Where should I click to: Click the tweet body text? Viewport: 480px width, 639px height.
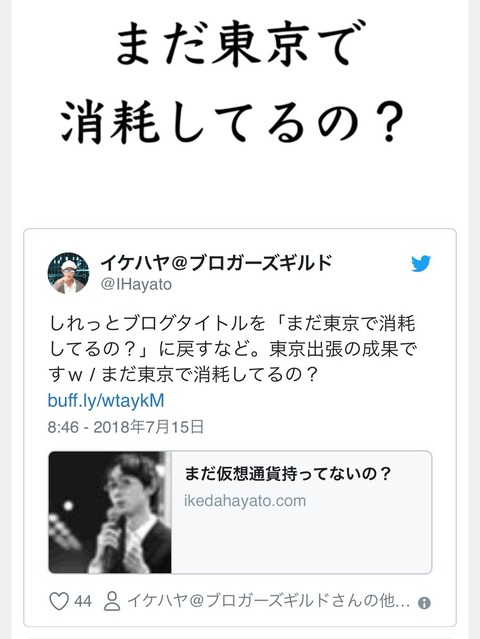pyautogui.click(x=233, y=349)
